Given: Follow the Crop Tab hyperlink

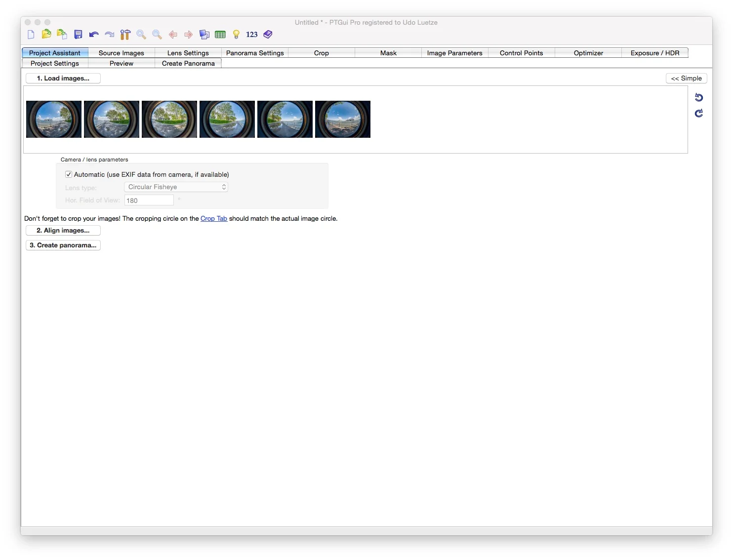Looking at the screenshot, I should (214, 218).
